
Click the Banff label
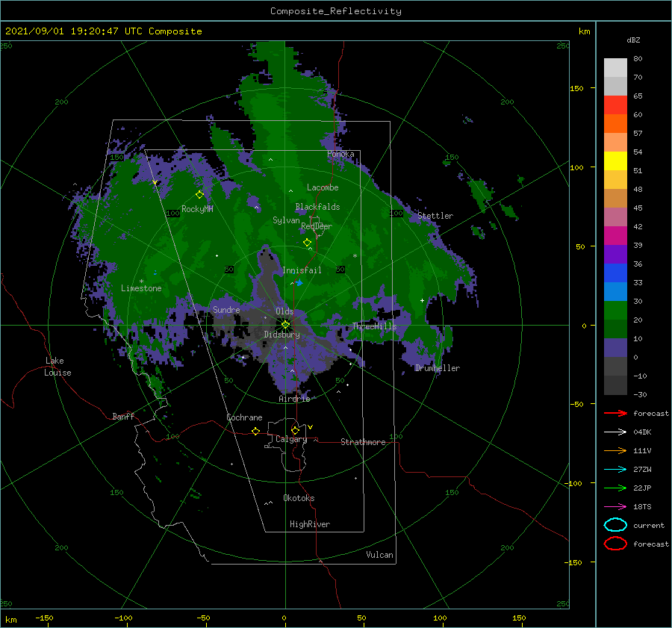(123, 416)
